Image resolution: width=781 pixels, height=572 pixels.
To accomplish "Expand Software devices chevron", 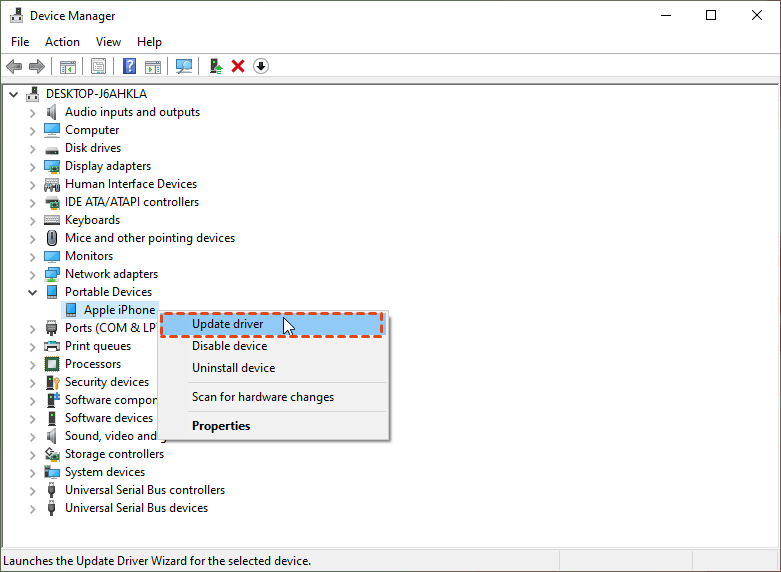I will pos(32,419).
